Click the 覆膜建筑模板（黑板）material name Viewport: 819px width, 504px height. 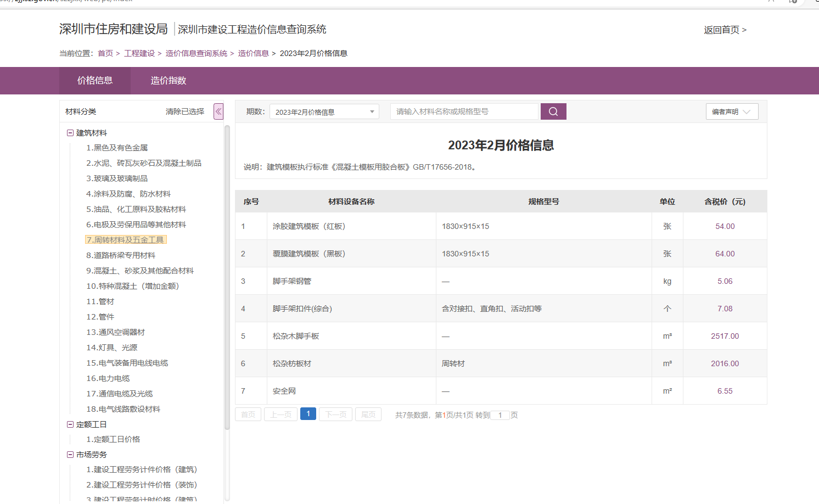(309, 254)
